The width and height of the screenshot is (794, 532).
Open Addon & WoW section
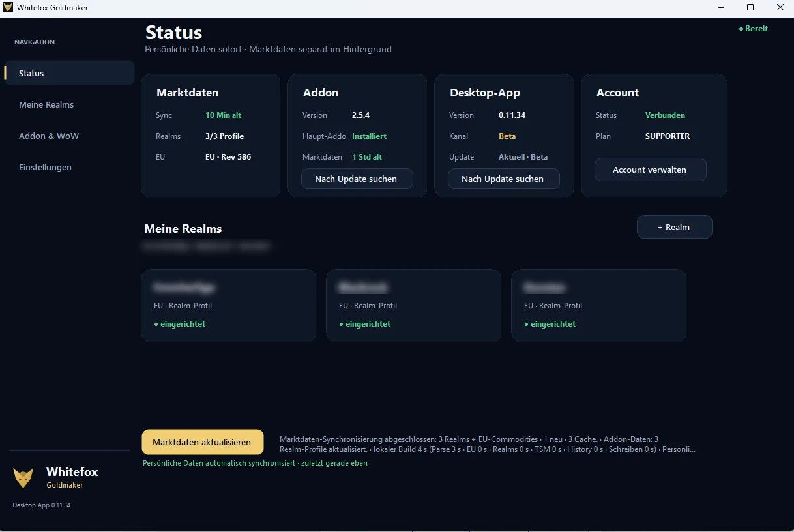click(x=49, y=136)
